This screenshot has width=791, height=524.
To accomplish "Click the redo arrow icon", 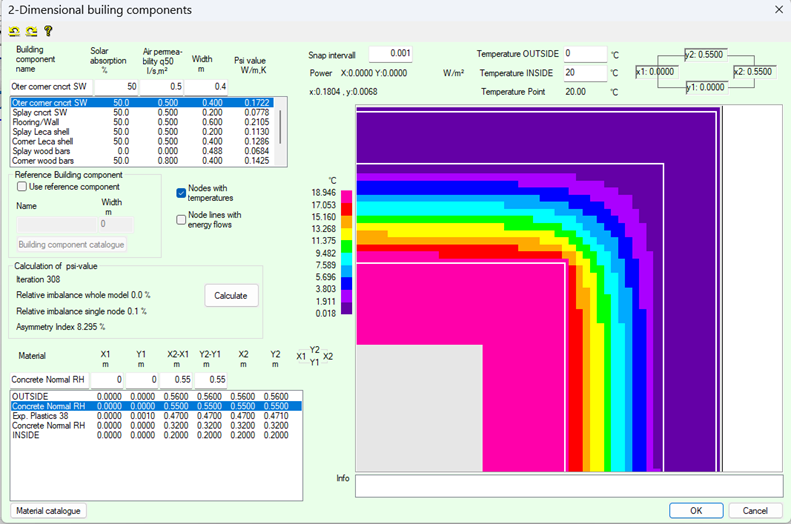I will 30,31.
